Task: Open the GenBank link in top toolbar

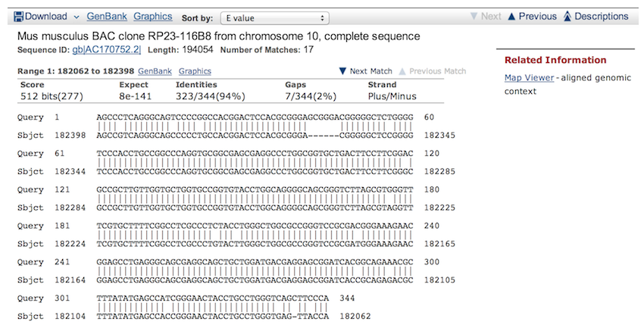Action: (106, 16)
